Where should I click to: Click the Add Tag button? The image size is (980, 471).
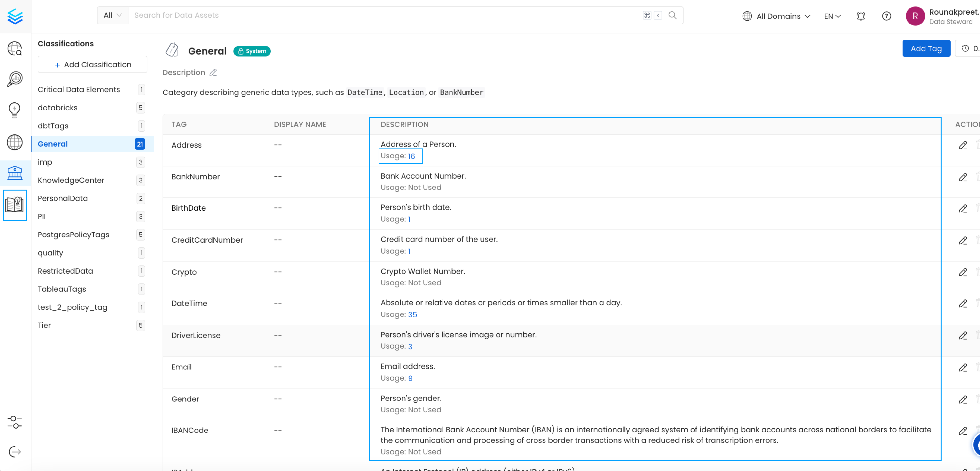(x=926, y=48)
